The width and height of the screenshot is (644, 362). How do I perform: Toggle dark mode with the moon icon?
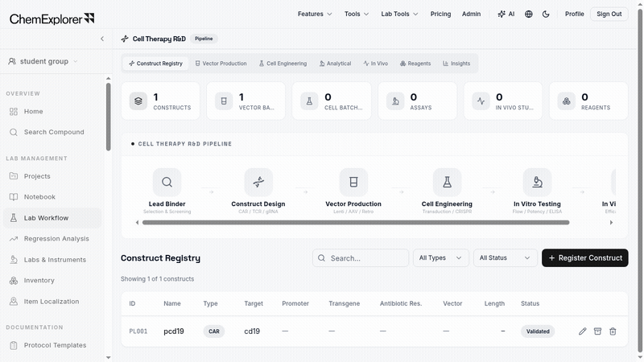[x=546, y=14]
